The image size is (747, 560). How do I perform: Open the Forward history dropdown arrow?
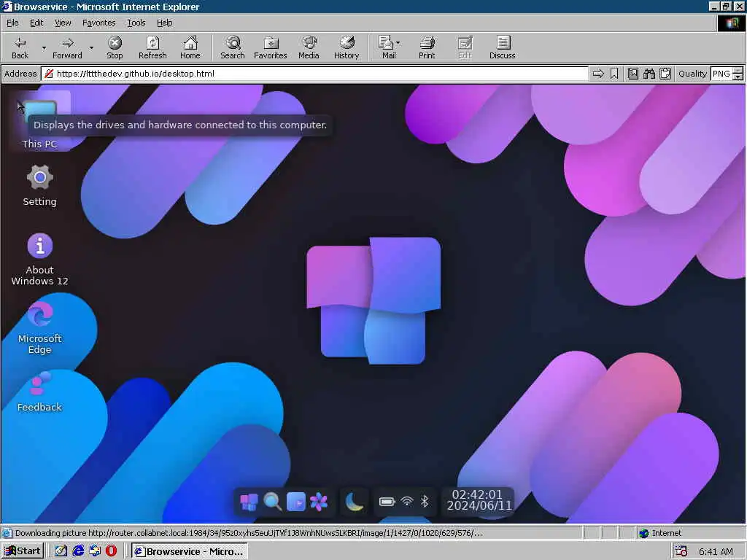coord(91,47)
